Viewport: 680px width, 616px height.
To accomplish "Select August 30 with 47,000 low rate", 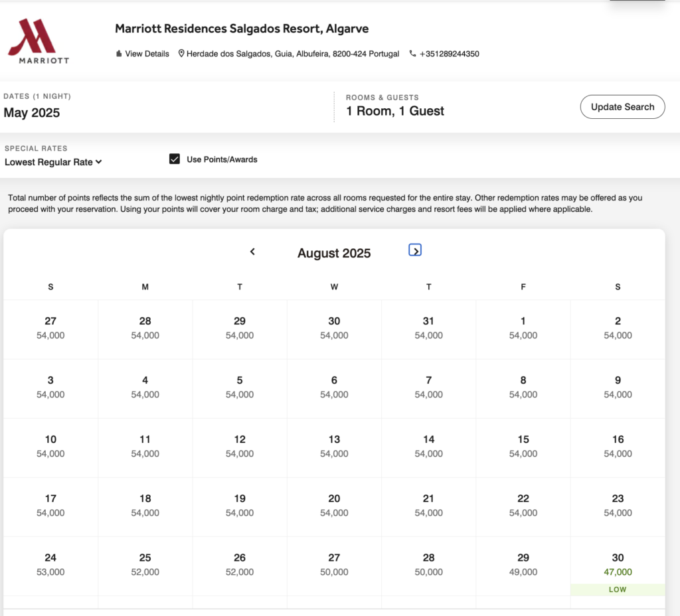I will point(618,566).
